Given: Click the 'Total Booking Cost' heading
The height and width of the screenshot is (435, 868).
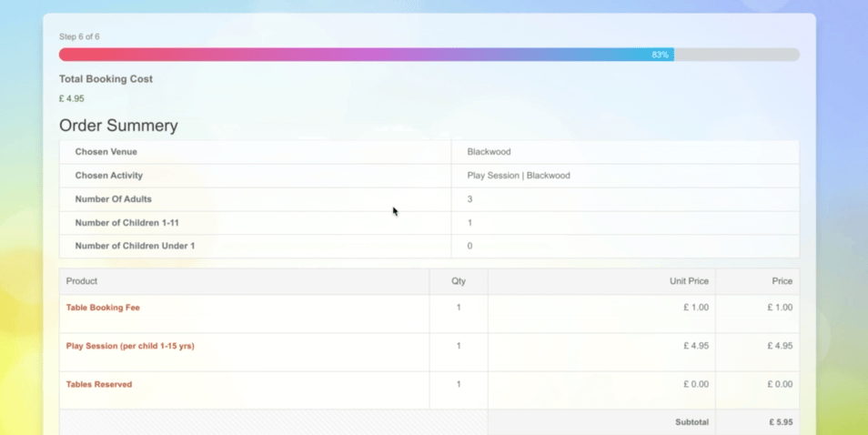Looking at the screenshot, I should coord(106,79).
